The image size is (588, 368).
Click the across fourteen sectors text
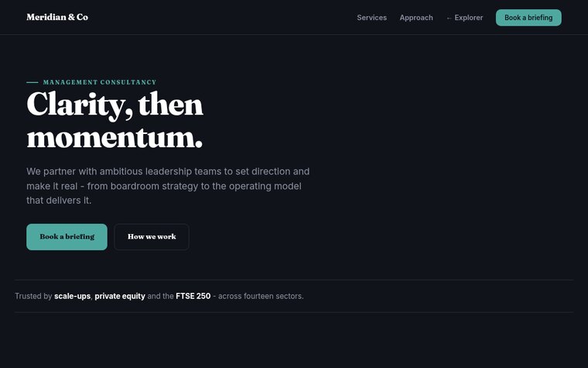(261, 296)
